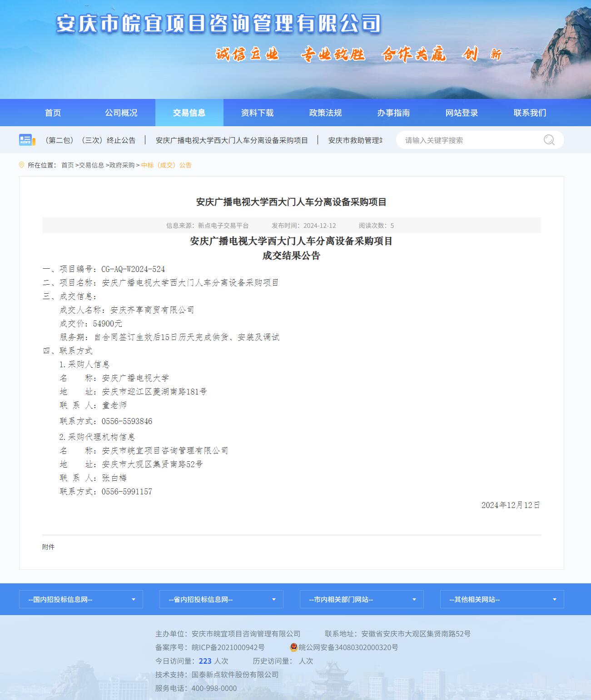591x700 pixels.
Task: Click the ticker item about 人车分离设备采购项目
Action: click(232, 140)
